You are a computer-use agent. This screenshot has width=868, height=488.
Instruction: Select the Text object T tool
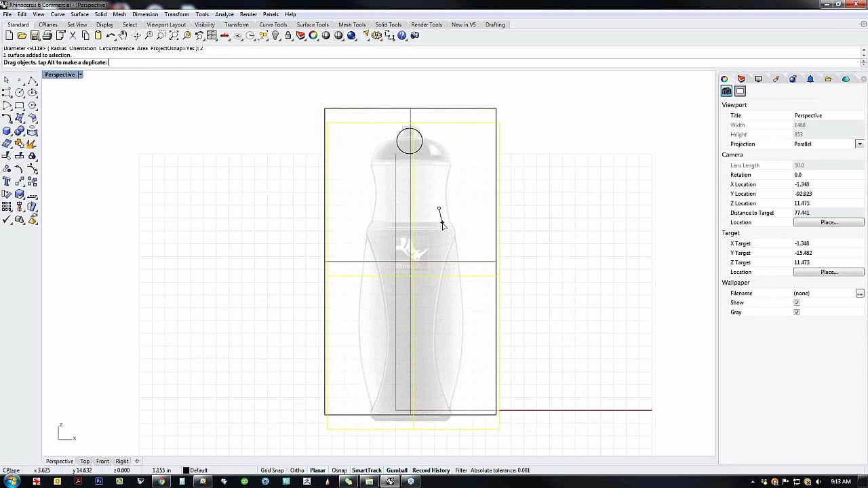(x=7, y=182)
